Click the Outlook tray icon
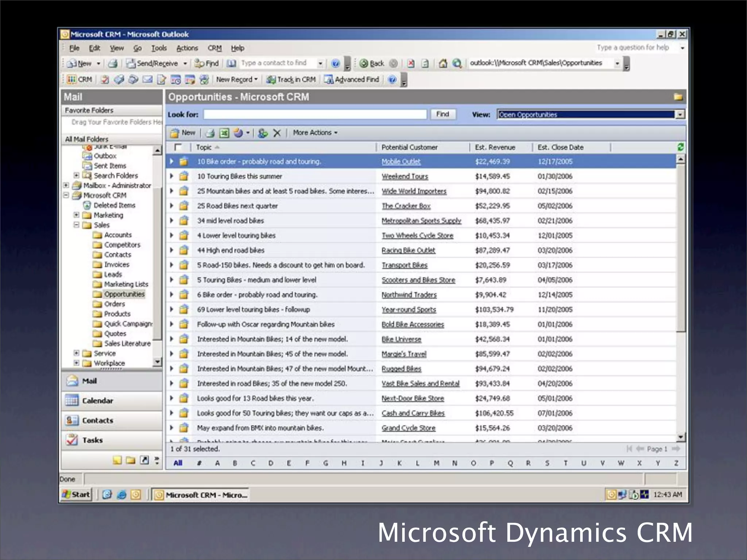747x560 pixels. point(612,495)
